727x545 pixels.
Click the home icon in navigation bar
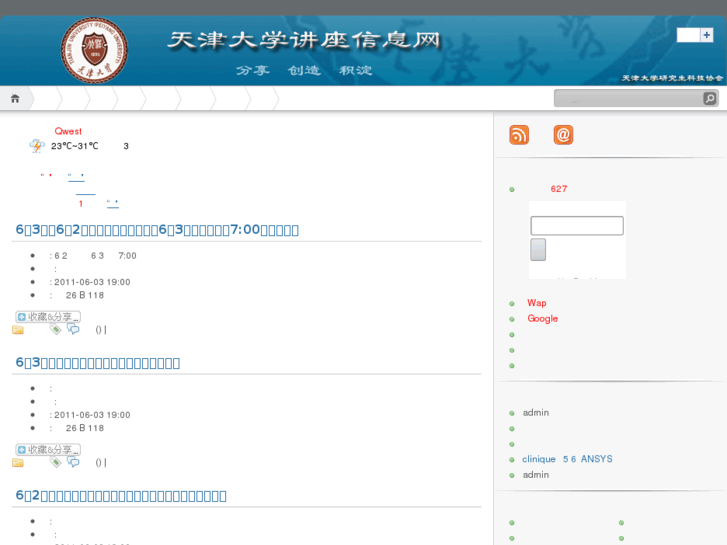tap(15, 98)
